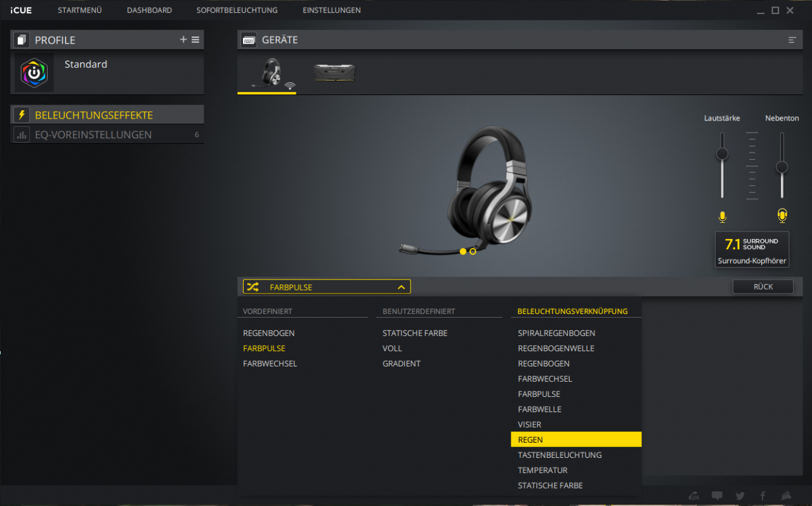Click the RÜCK button
Screen dimensions: 812x506
[763, 287]
